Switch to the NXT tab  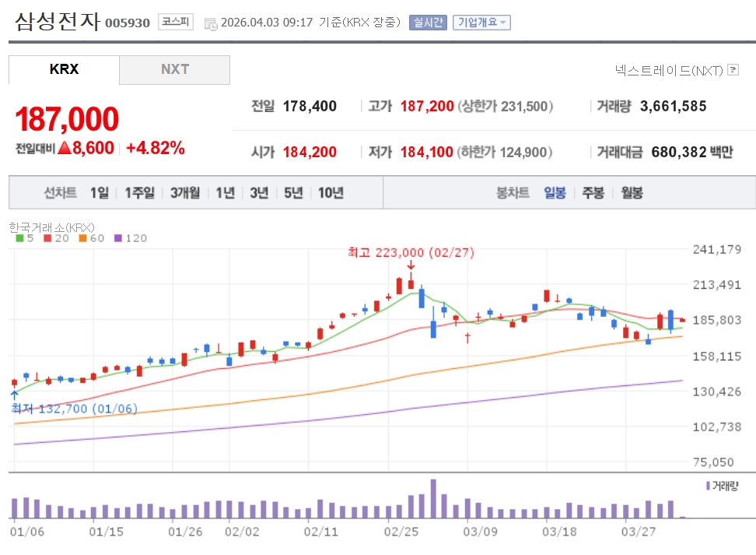tap(175, 69)
